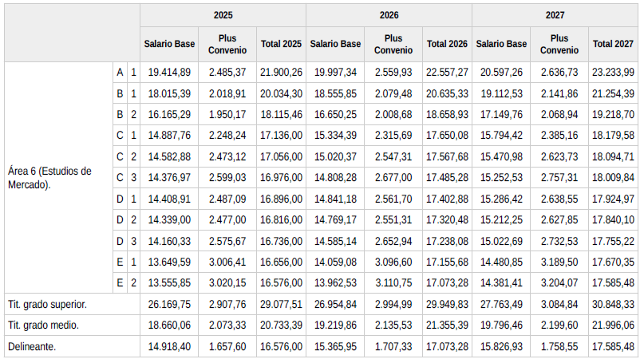Select the cell containing 30.848,33
The height and width of the screenshot is (359, 644).
(x=613, y=304)
